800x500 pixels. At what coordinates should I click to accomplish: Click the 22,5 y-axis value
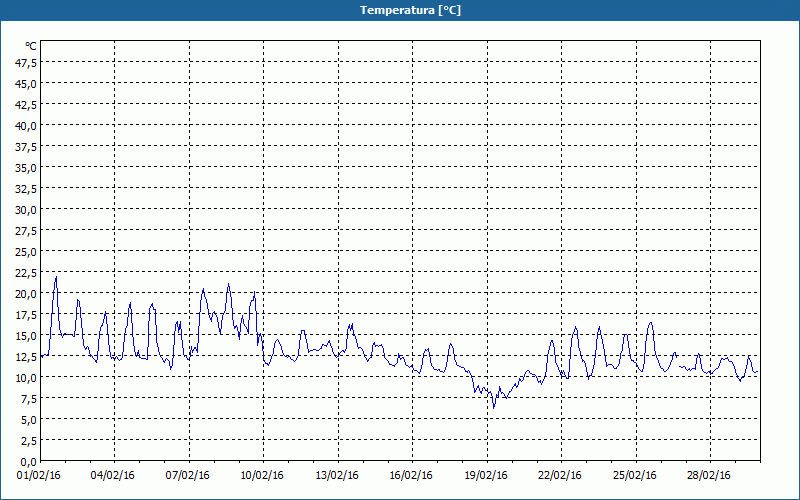[26, 272]
